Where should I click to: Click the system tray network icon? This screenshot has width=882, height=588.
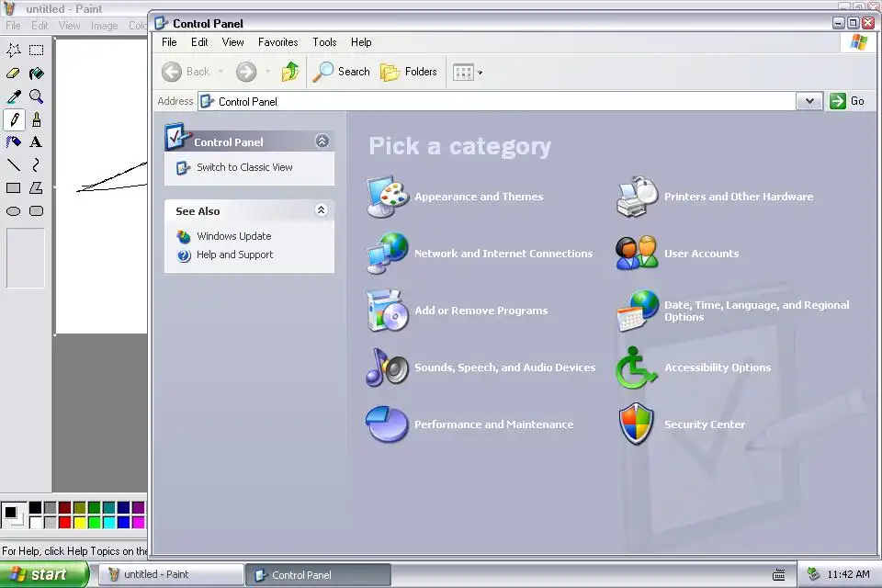click(x=813, y=574)
